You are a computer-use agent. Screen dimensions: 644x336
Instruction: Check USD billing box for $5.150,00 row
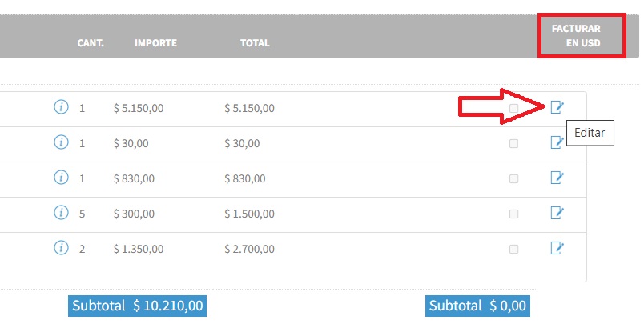[513, 108]
